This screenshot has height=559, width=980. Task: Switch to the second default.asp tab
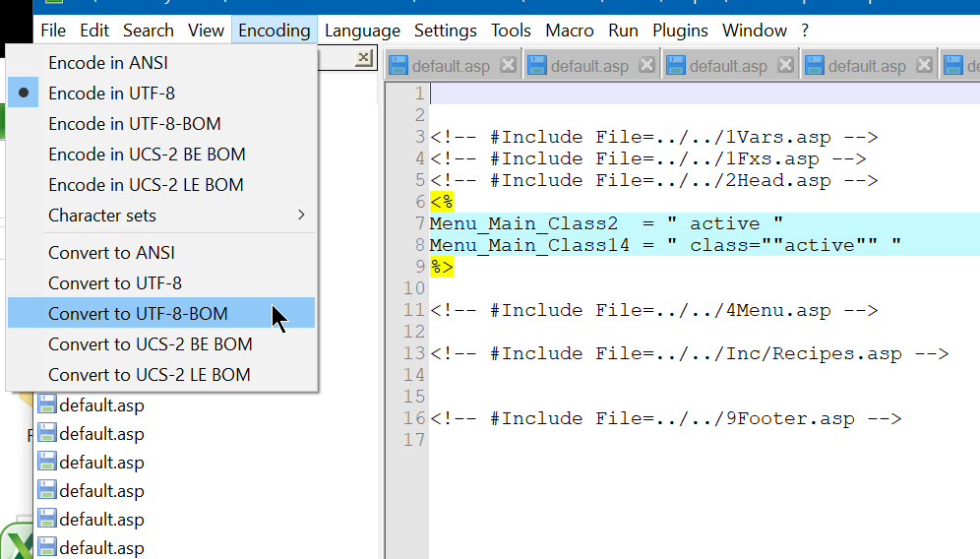pos(588,67)
